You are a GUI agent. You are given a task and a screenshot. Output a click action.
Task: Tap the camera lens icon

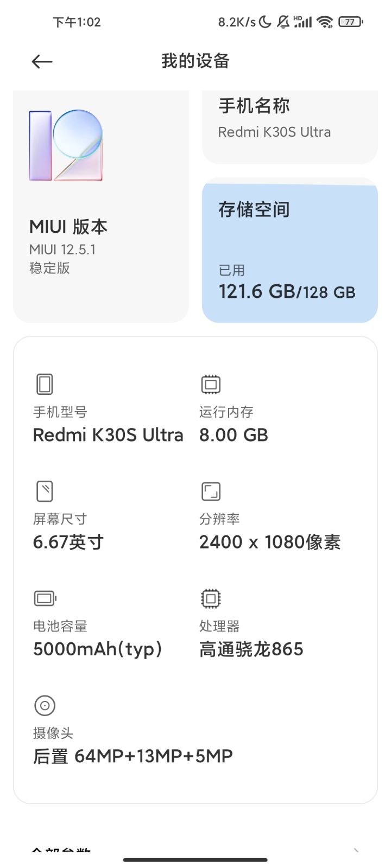click(45, 705)
